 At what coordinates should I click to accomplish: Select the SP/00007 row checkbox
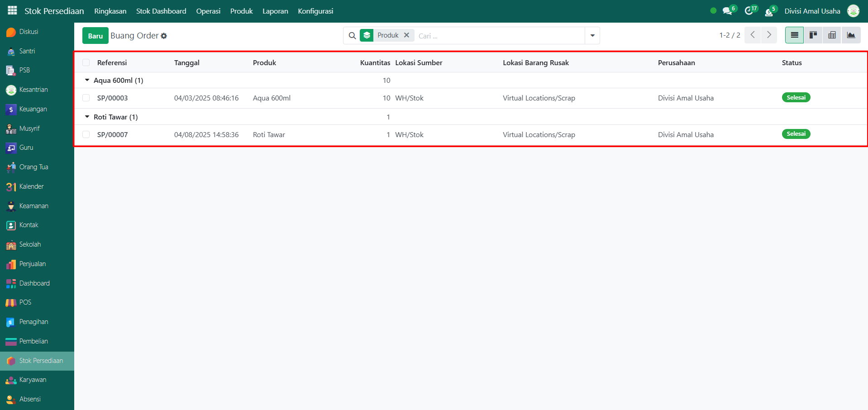tap(86, 135)
